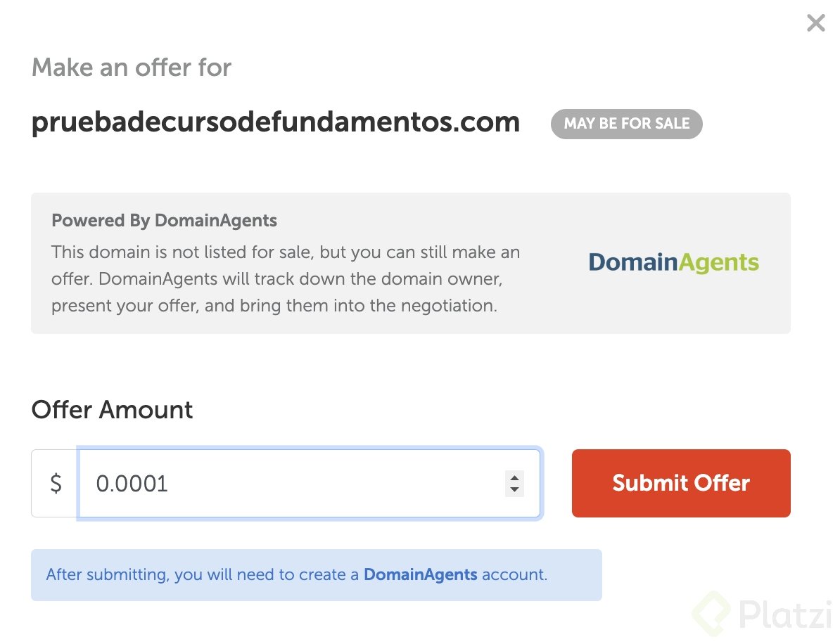Click the DomainAgents logo
This screenshot has height=644, width=840.
point(673,263)
